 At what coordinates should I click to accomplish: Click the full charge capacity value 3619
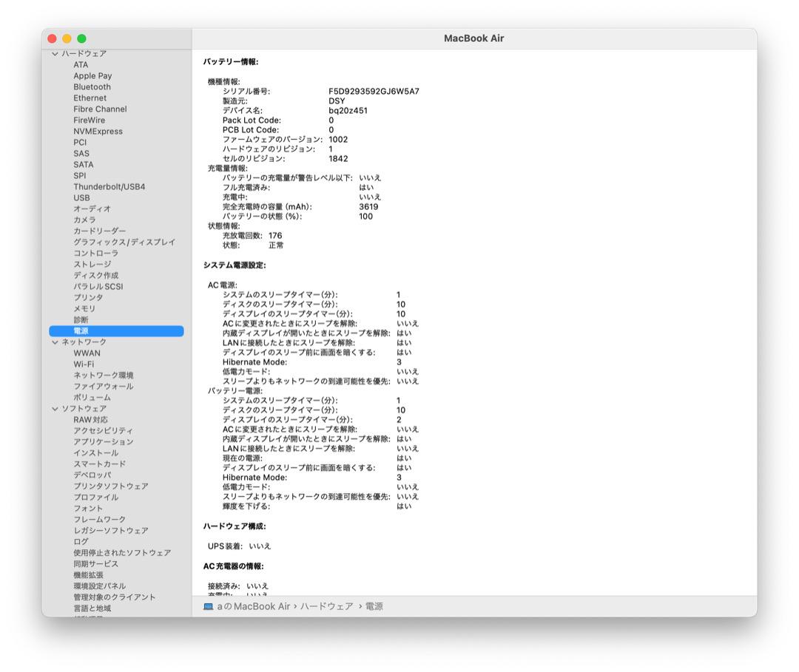pos(368,207)
